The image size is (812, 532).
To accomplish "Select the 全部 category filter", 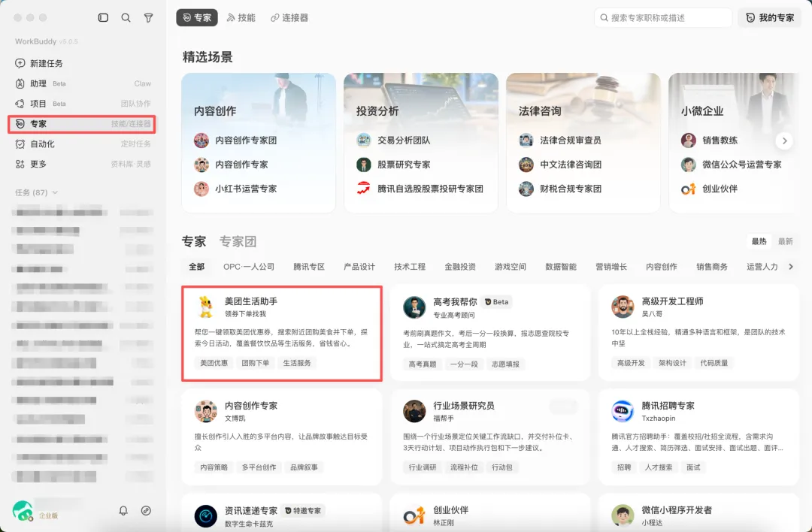I will 197,267.
